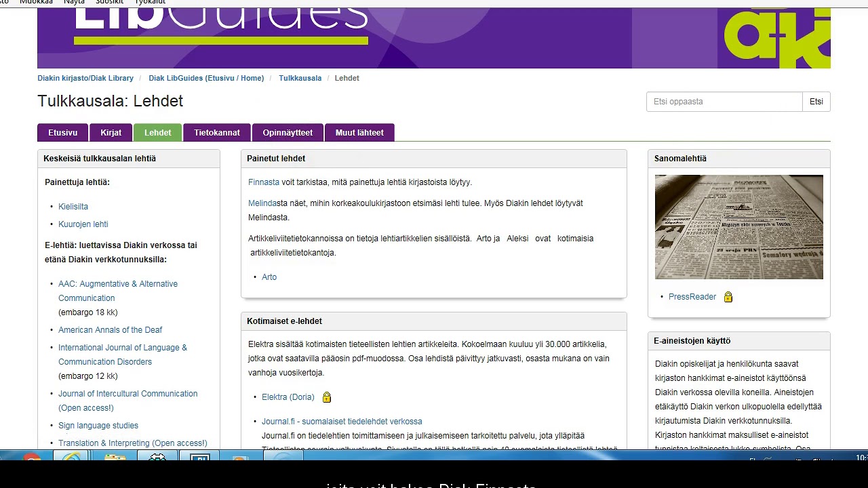Click the '(embargo 18 kk)' note
The height and width of the screenshot is (488, 868).
88,312
